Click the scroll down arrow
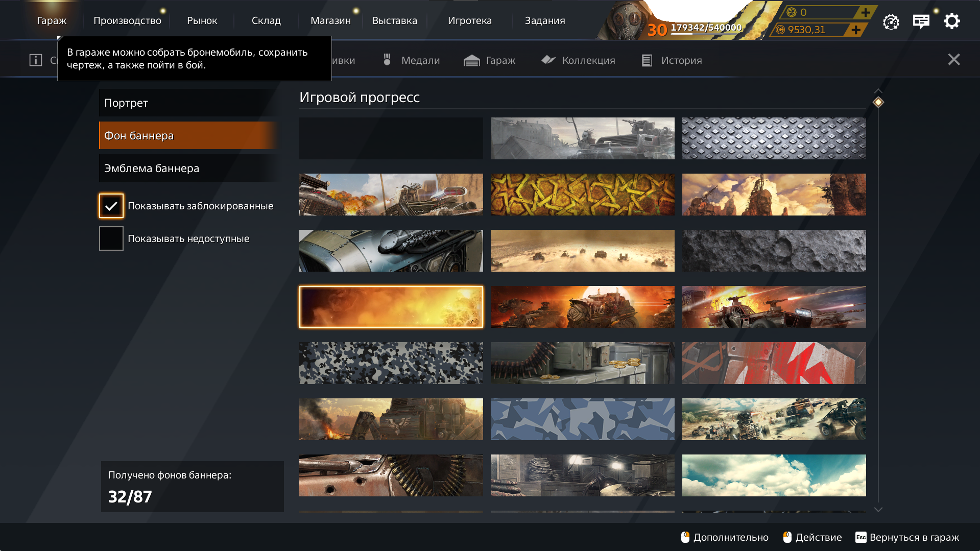The image size is (980, 551). (878, 510)
